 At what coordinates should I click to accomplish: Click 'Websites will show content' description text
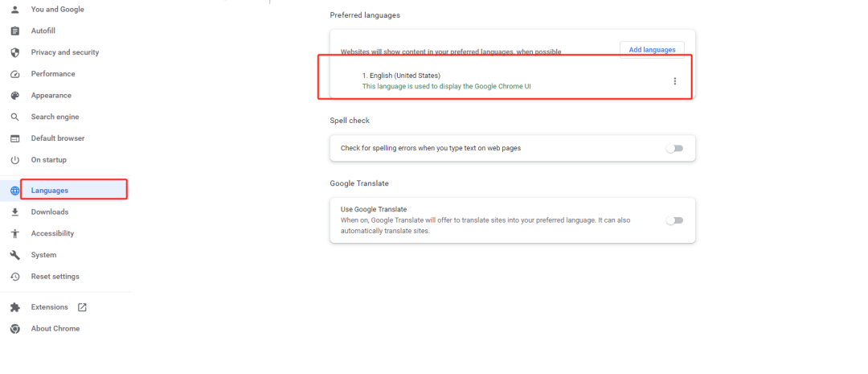[x=451, y=52]
